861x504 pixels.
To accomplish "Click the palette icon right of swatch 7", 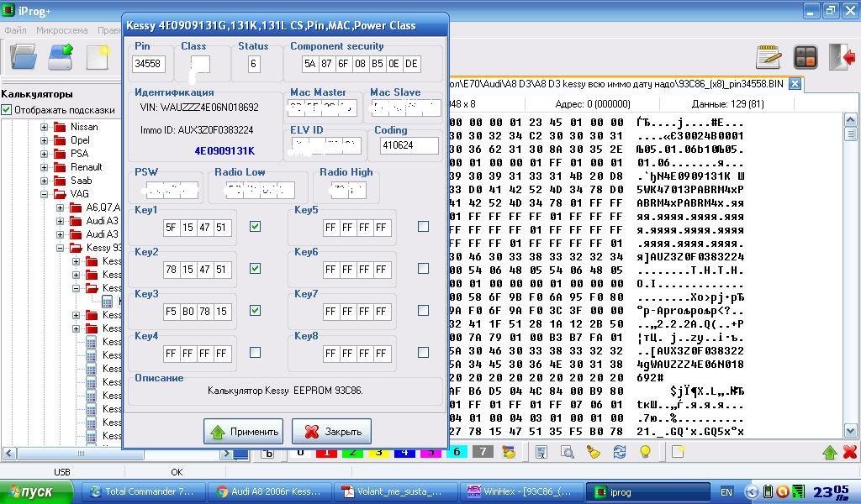I will [x=509, y=453].
